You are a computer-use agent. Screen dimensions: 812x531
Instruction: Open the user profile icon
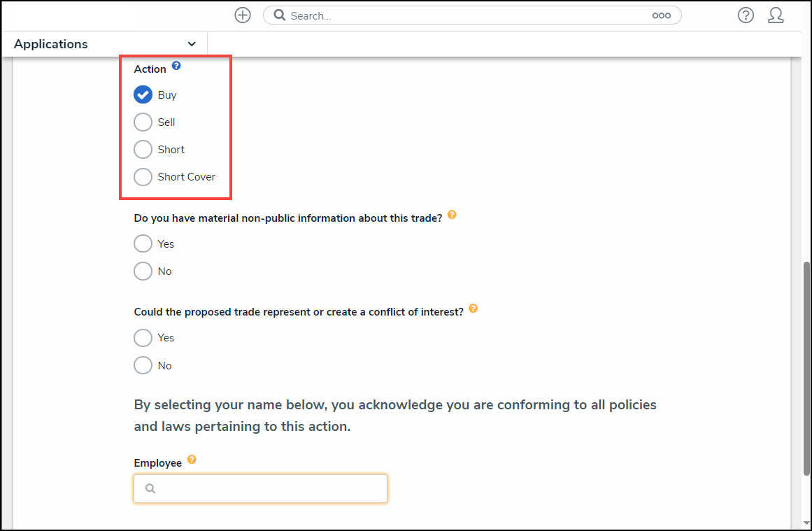click(776, 15)
